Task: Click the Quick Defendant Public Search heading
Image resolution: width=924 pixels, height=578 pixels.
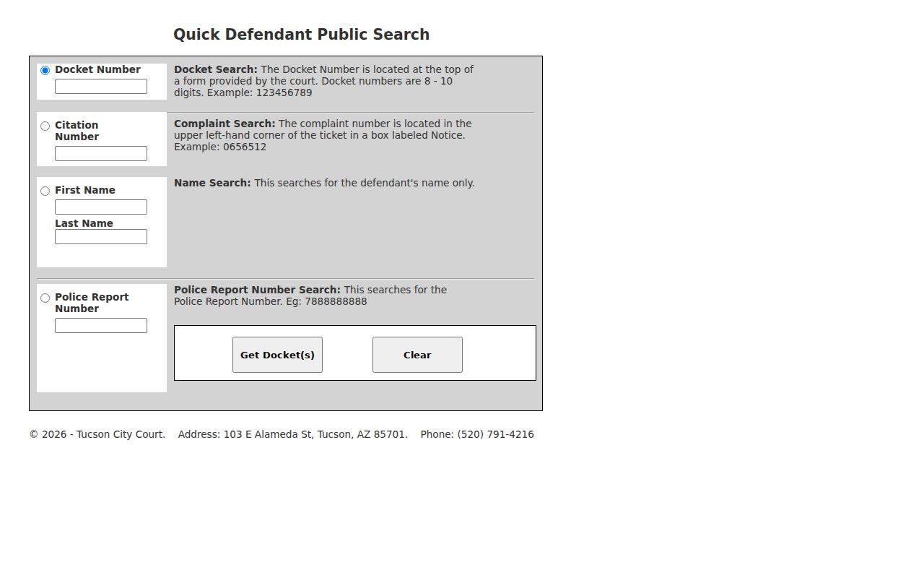Action: pos(301,35)
